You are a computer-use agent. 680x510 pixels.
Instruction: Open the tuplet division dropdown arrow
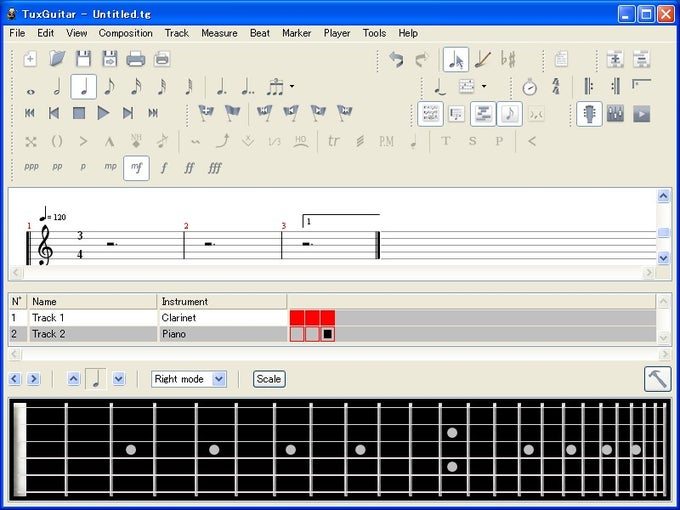[292, 86]
